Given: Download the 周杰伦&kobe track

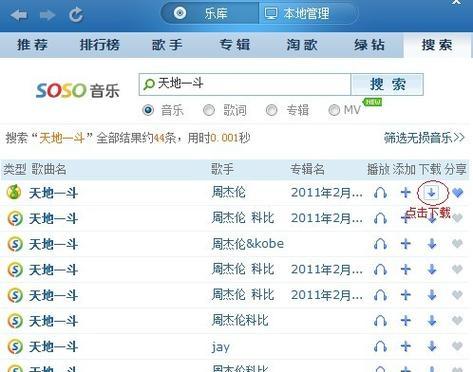Looking at the screenshot, I should click(x=432, y=244).
